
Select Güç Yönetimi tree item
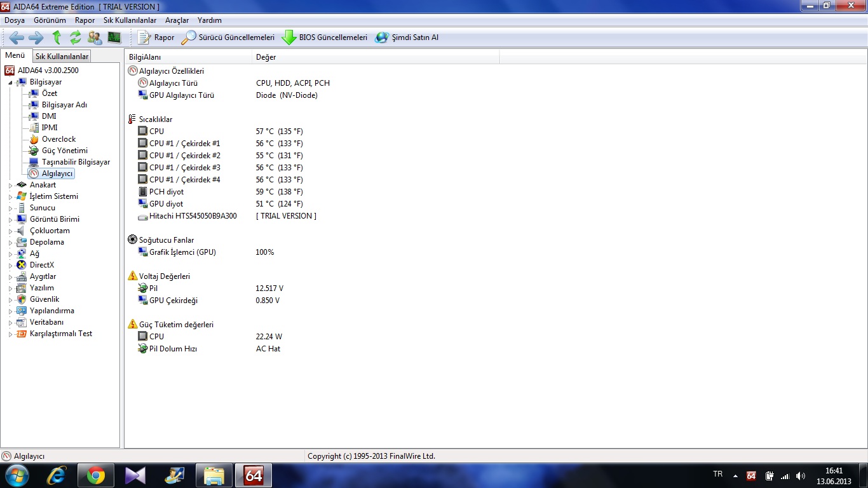[x=65, y=151]
